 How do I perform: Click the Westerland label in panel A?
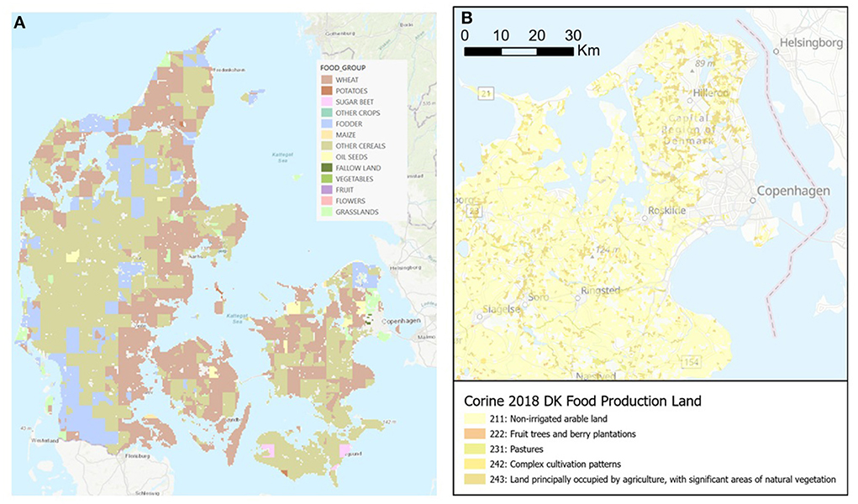(x=45, y=440)
